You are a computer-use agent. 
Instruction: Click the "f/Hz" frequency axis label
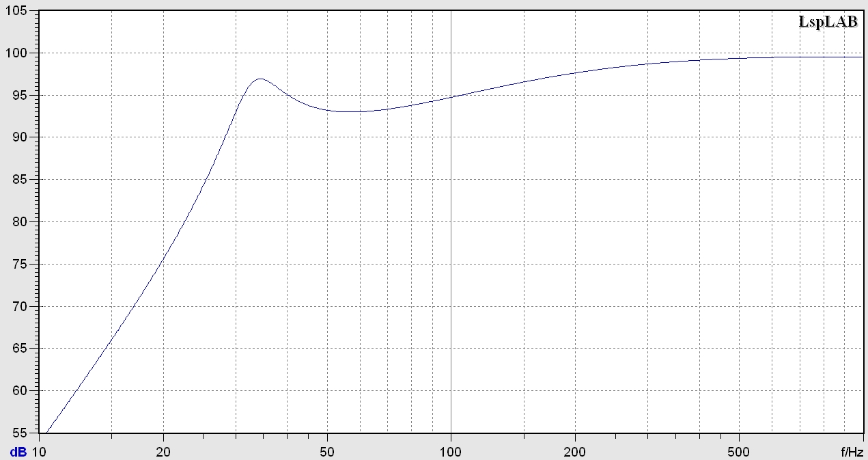click(x=852, y=452)
